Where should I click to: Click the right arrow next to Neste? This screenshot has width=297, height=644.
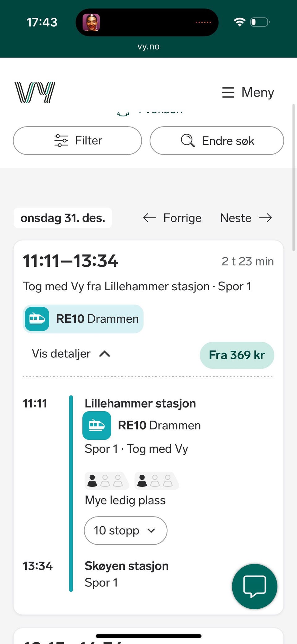265,218
